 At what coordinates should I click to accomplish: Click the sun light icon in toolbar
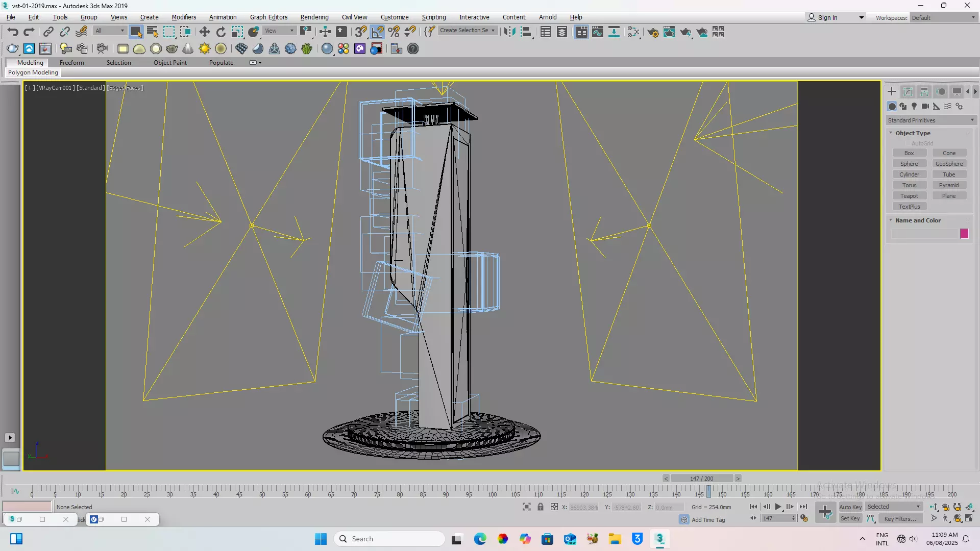click(x=204, y=49)
